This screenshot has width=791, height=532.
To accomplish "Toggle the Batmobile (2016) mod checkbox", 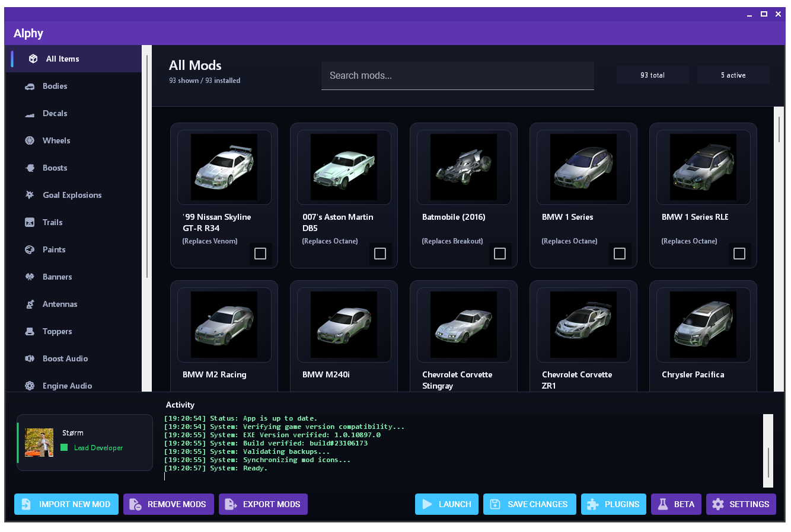I will tap(500, 254).
